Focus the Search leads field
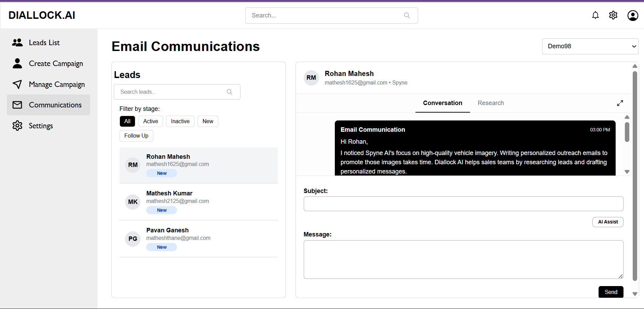This screenshot has height=309, width=644. [177, 92]
